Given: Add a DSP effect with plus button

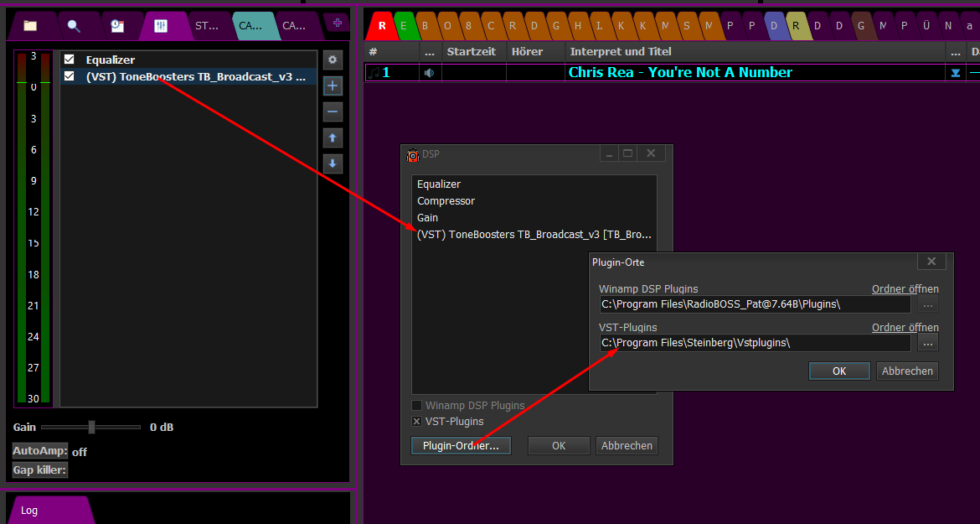Looking at the screenshot, I should point(333,86).
